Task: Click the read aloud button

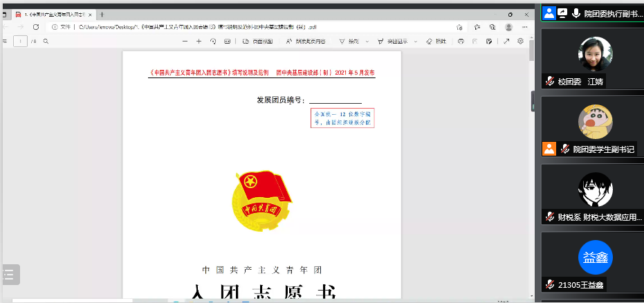Action: 306,41
